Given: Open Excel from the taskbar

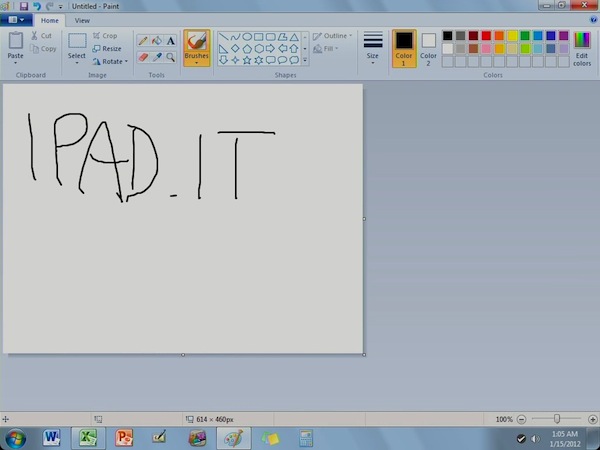Looking at the screenshot, I should 88,438.
